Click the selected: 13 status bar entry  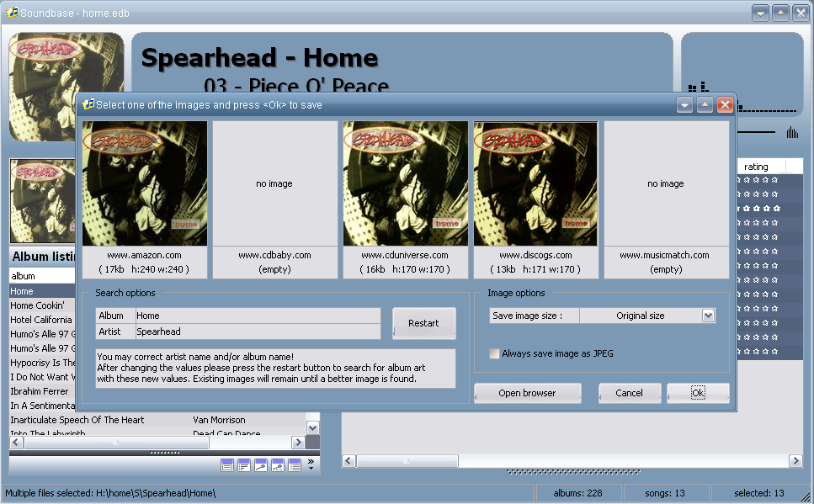[x=759, y=493]
